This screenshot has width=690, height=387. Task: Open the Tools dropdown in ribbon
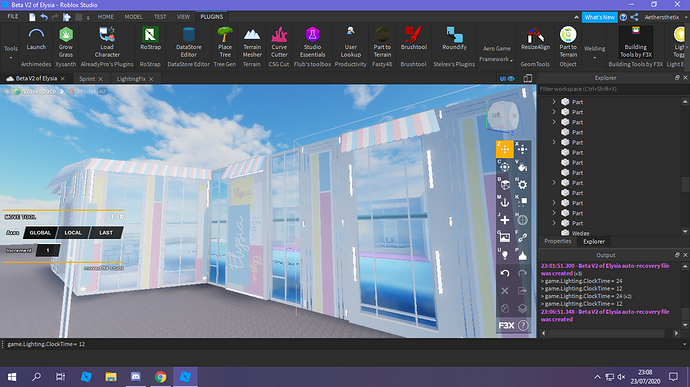pyautogui.click(x=11, y=51)
